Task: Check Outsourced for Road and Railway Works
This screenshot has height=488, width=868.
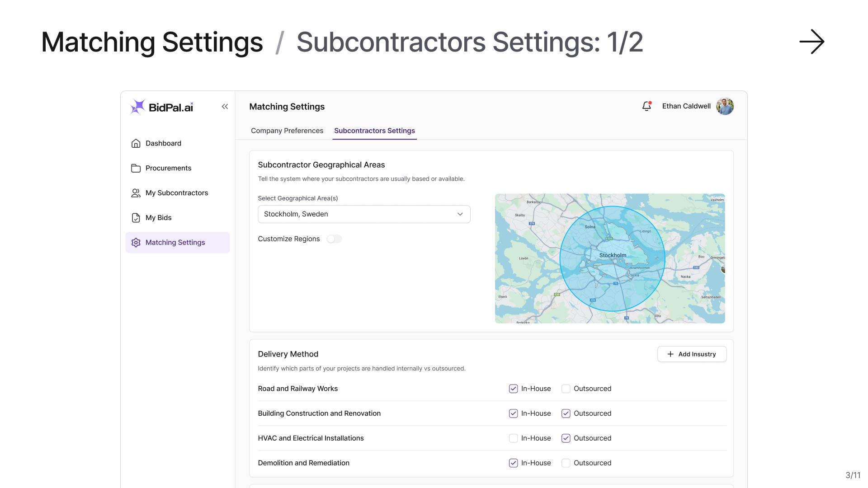Action: click(x=566, y=389)
